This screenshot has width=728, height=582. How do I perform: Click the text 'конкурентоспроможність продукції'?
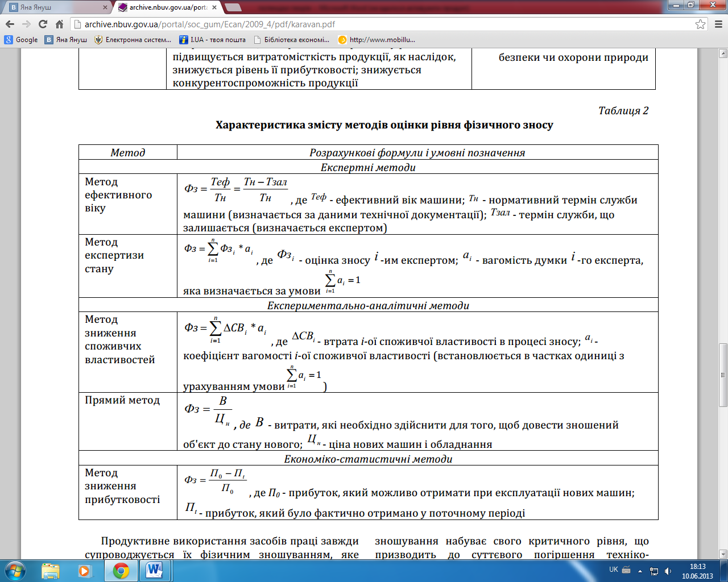265,83
